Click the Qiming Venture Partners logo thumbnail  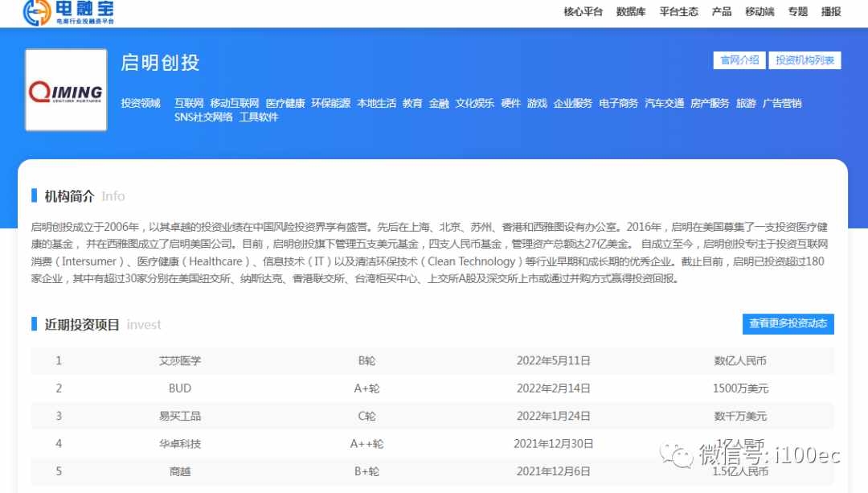tap(66, 90)
